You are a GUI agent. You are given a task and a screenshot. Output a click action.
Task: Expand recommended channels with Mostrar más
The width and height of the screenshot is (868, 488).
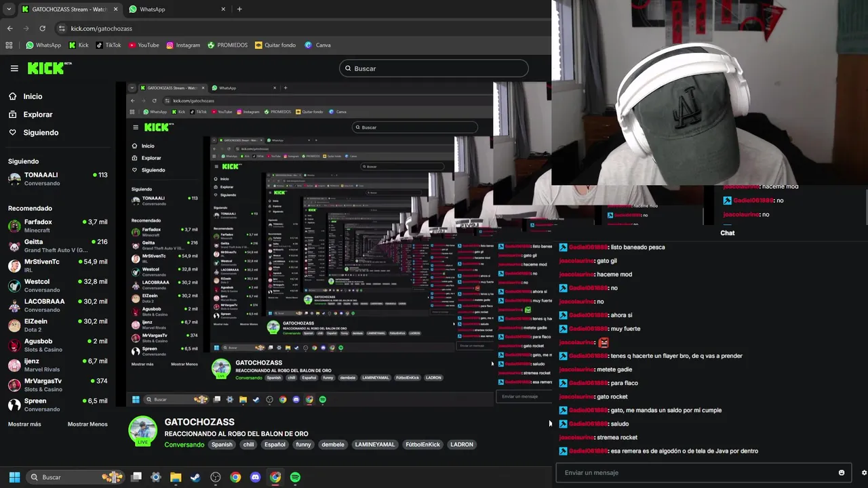click(x=24, y=424)
